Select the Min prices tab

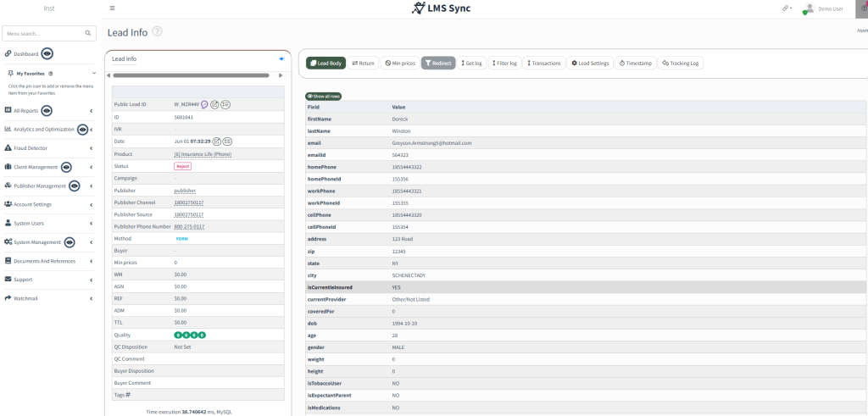click(x=400, y=63)
